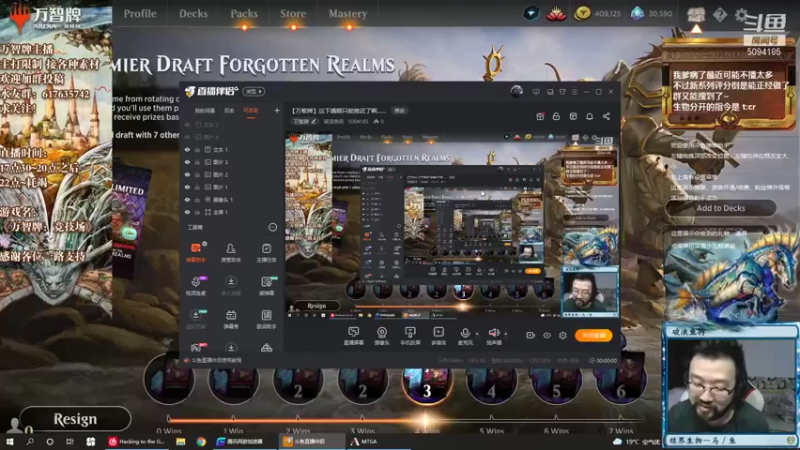
Task: Click orange start streaming button
Action: [x=593, y=335]
